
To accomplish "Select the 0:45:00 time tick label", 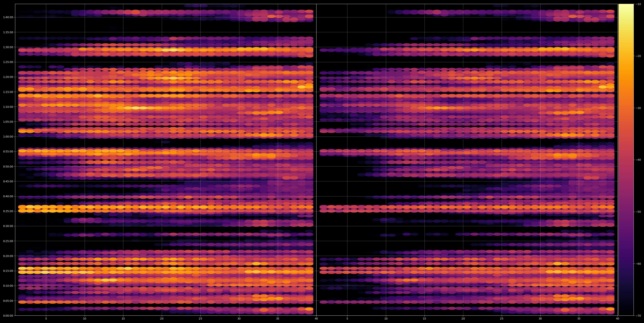I will pyautogui.click(x=8, y=181).
